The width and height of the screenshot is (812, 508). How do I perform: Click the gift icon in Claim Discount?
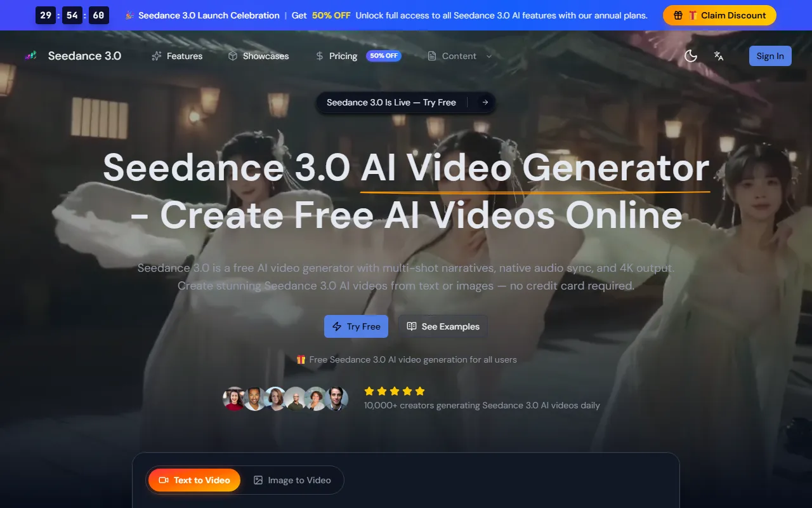click(678, 15)
